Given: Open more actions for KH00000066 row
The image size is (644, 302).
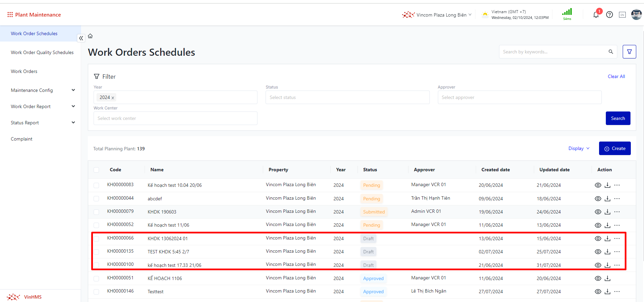Looking at the screenshot, I should (617, 238).
